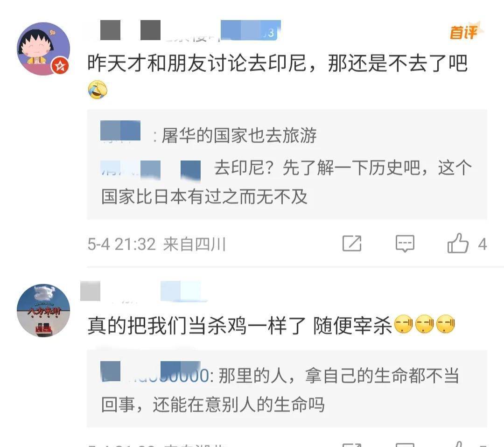Tap comment text 昨天才和朋友讨论去印尼

196,63
